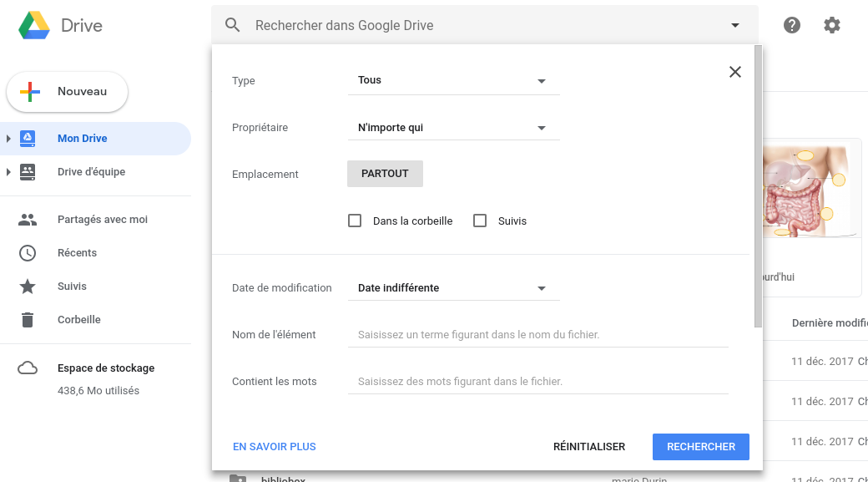Open the settings gear icon
This screenshot has height=482, width=868.
tap(832, 25)
